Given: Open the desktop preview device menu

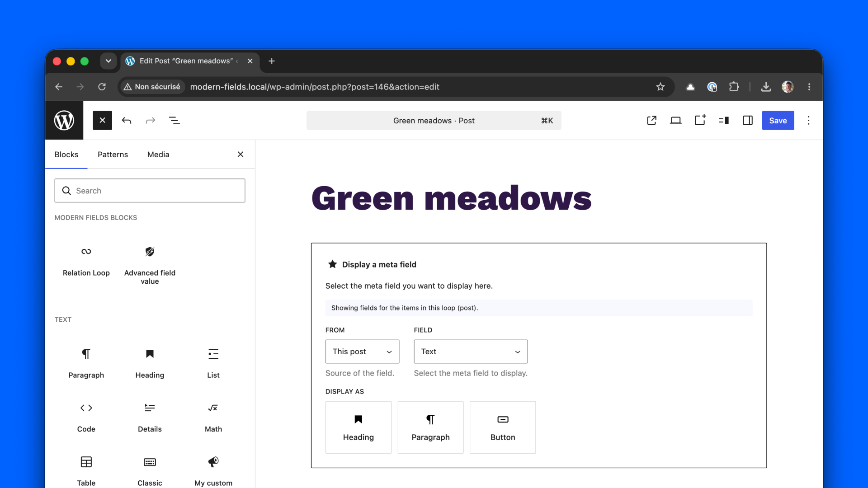Looking at the screenshot, I should click(x=675, y=120).
